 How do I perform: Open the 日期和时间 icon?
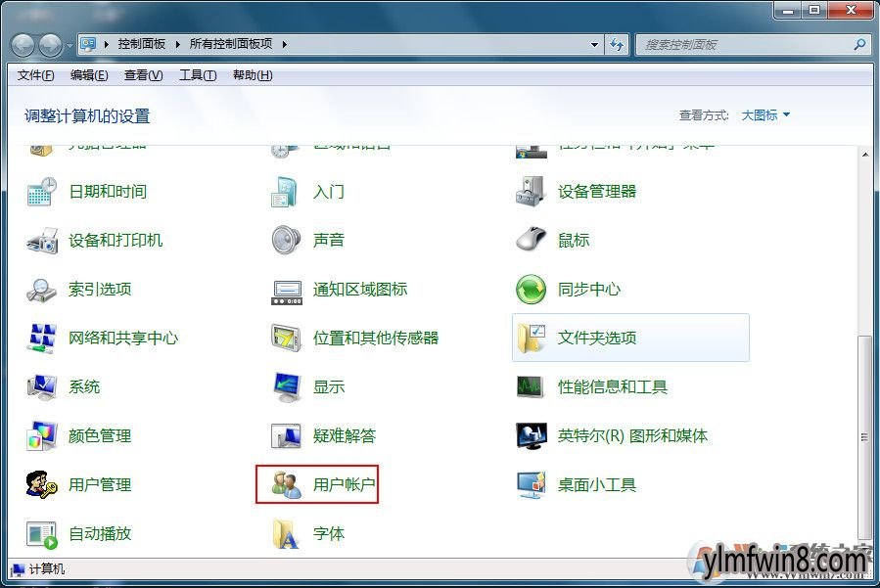(x=41, y=192)
